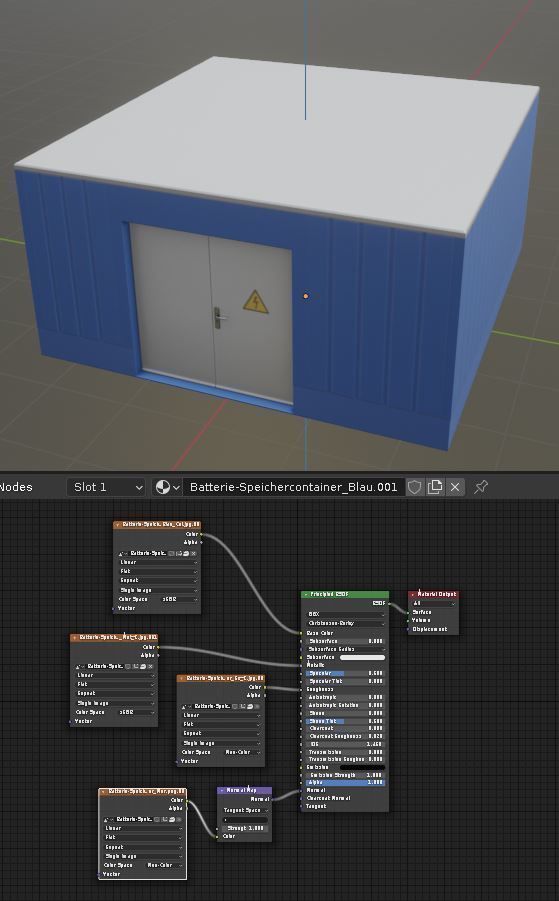Click the open folder icon in roughness texture node
559x901 pixels.
click(x=249, y=706)
